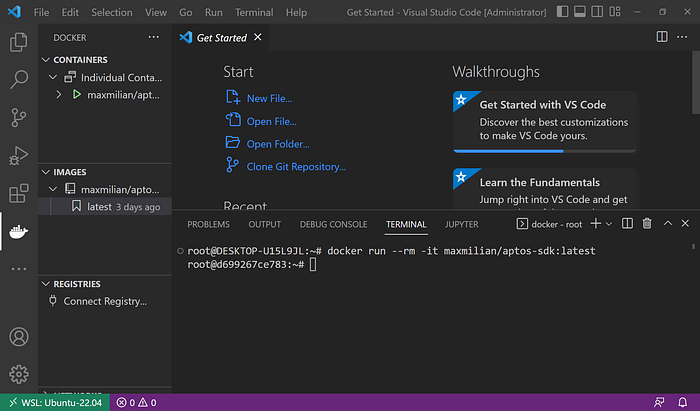Viewport: 700px width, 411px height.
Task: Click the docker - root terminal label
Action: (550, 224)
